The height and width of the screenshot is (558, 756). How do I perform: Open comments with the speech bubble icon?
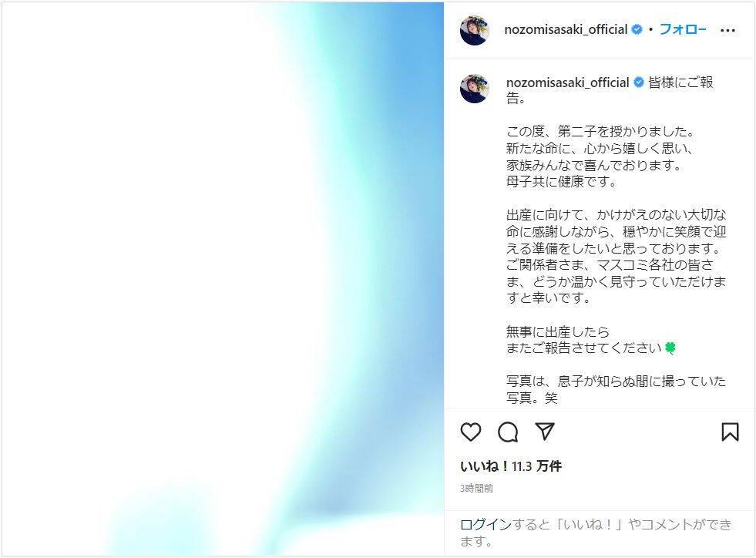(x=508, y=432)
